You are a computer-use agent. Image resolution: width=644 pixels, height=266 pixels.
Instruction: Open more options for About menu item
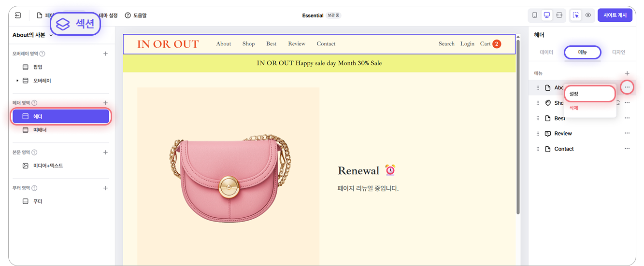click(x=627, y=87)
